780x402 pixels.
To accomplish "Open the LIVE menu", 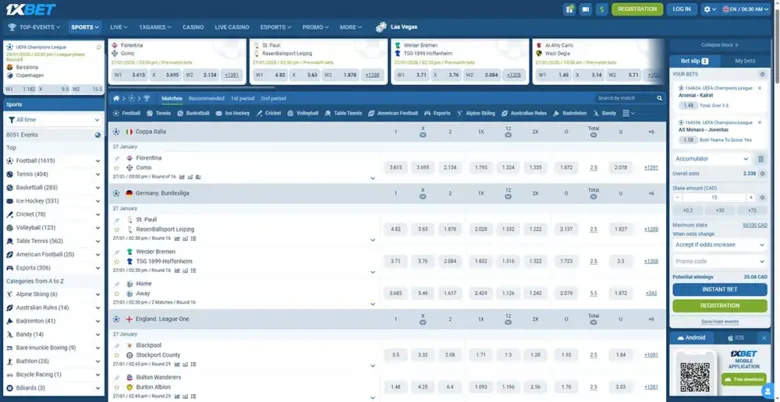I will pyautogui.click(x=118, y=27).
